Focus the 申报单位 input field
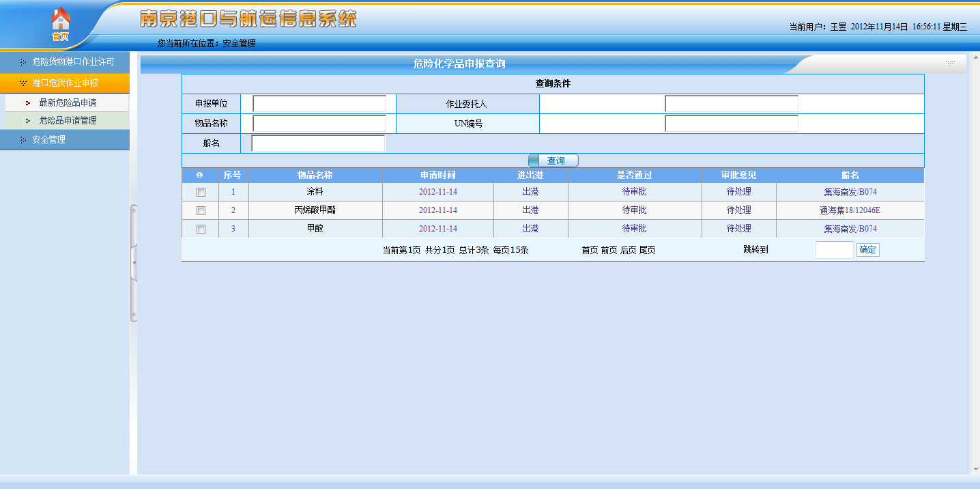Viewport: 980px width, 489px height. click(319, 104)
